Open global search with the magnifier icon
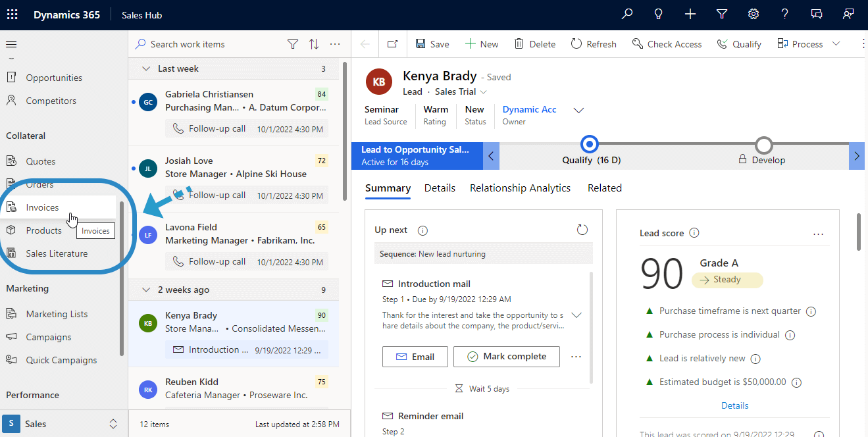Screen dimensions: 868x437 [x=626, y=14]
